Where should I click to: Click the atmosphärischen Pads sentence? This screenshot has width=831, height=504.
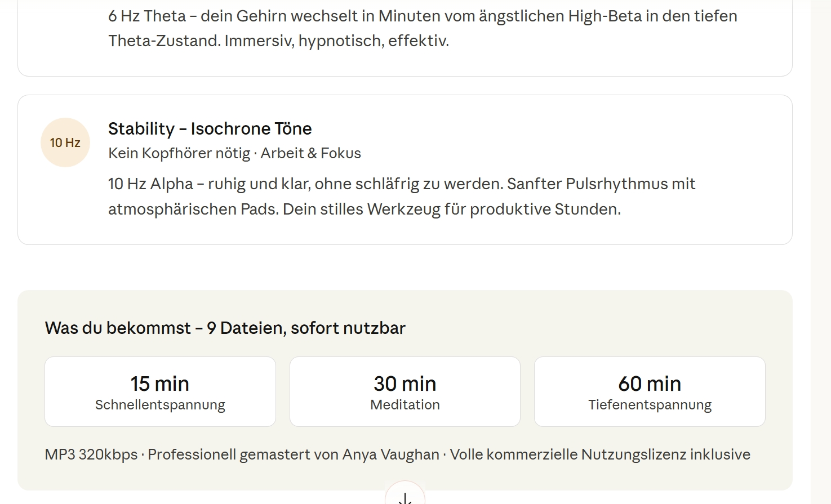[x=364, y=209]
